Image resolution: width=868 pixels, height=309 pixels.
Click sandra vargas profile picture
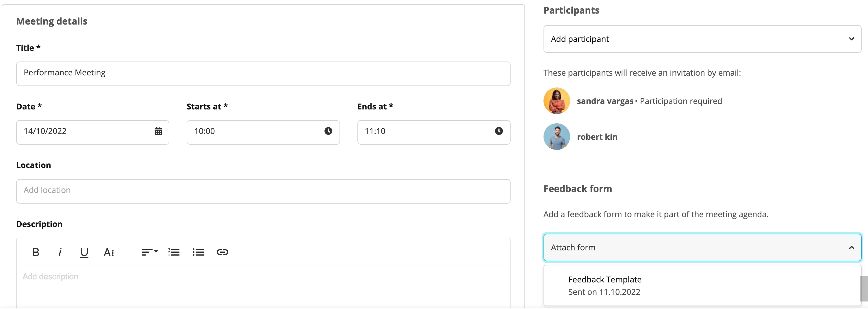(557, 101)
